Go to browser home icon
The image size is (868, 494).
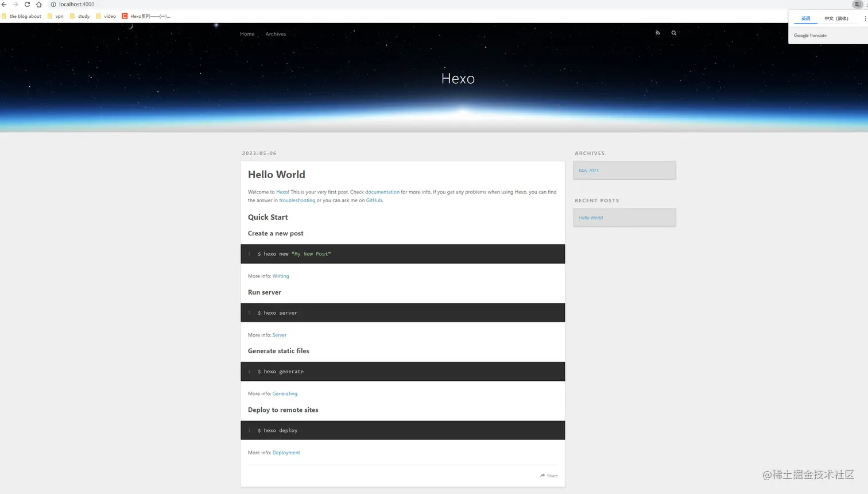click(39, 4)
